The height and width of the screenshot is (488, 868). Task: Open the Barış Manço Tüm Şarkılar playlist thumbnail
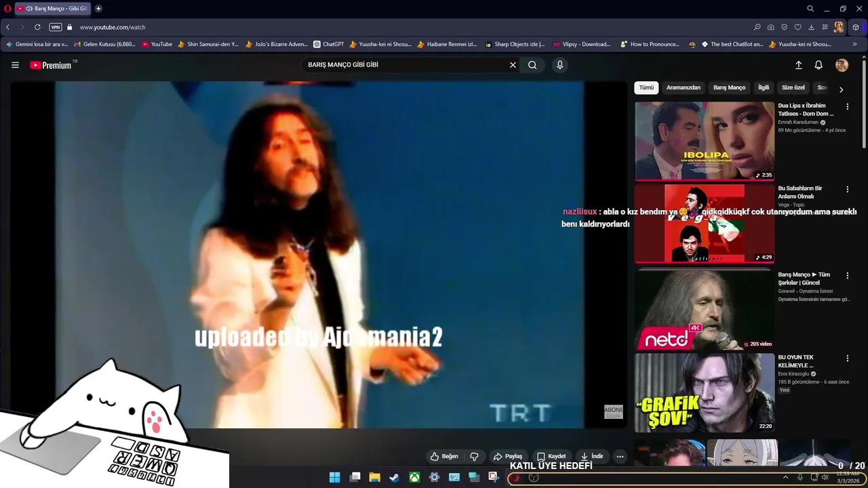pyautogui.click(x=704, y=310)
